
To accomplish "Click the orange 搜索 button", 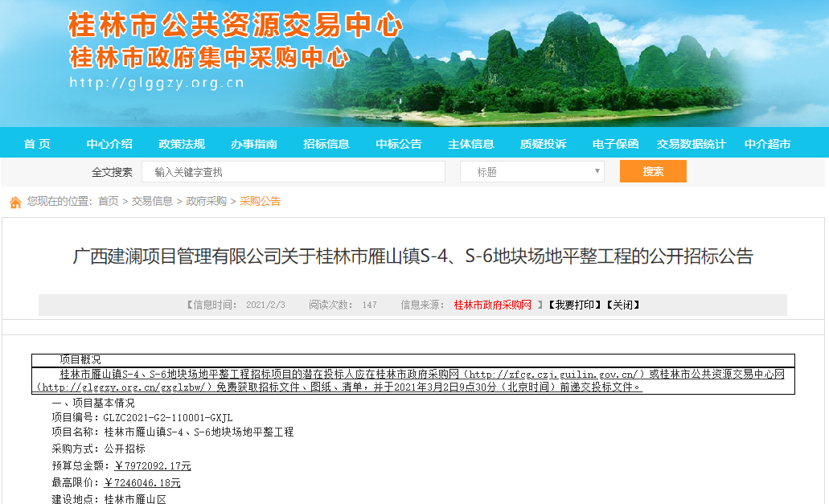I will pos(653,171).
